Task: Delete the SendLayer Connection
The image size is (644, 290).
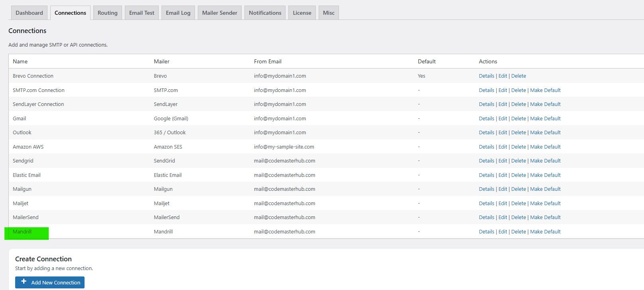Action: tap(518, 104)
